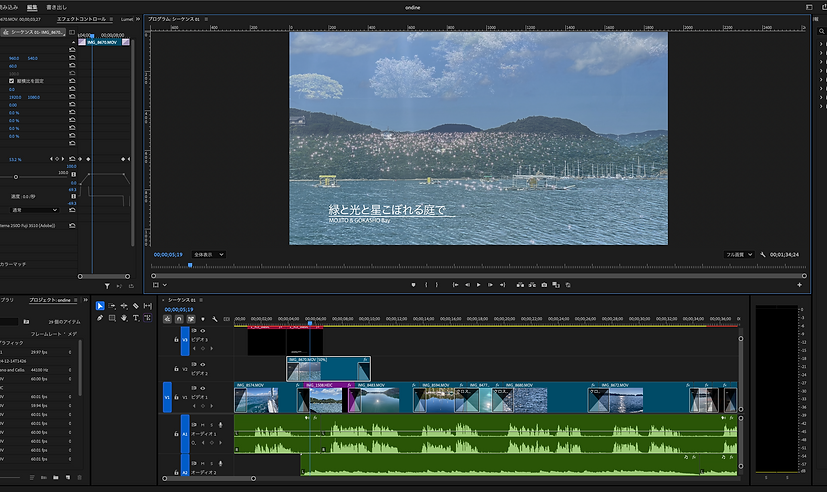Click the timeline timecode 00;00;05;19
The height and width of the screenshot is (492, 827).
click(179, 310)
